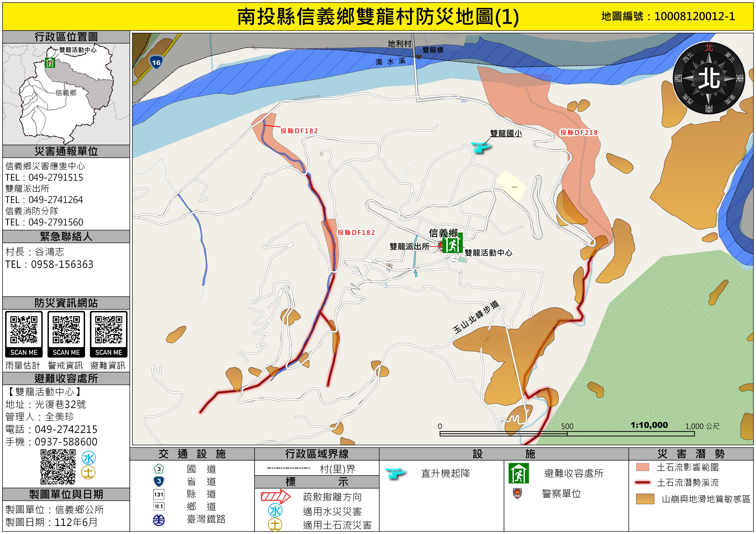This screenshot has height=534, width=756.
Task: Click the shelter icon in the locator map
Action: 50,62
